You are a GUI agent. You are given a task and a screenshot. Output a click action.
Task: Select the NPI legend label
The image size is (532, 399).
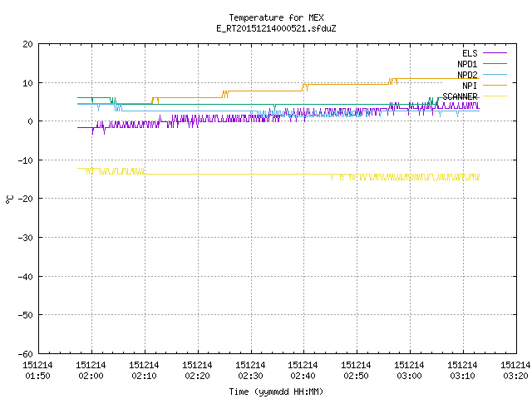(x=470, y=86)
